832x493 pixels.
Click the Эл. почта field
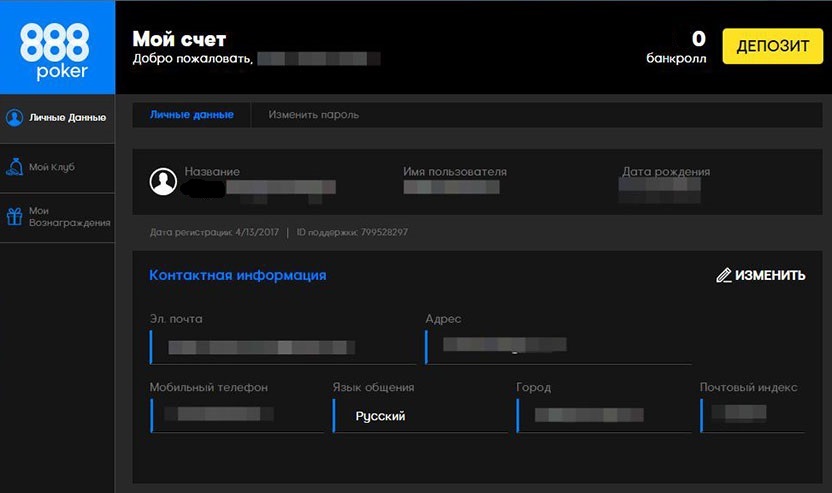click(x=283, y=348)
